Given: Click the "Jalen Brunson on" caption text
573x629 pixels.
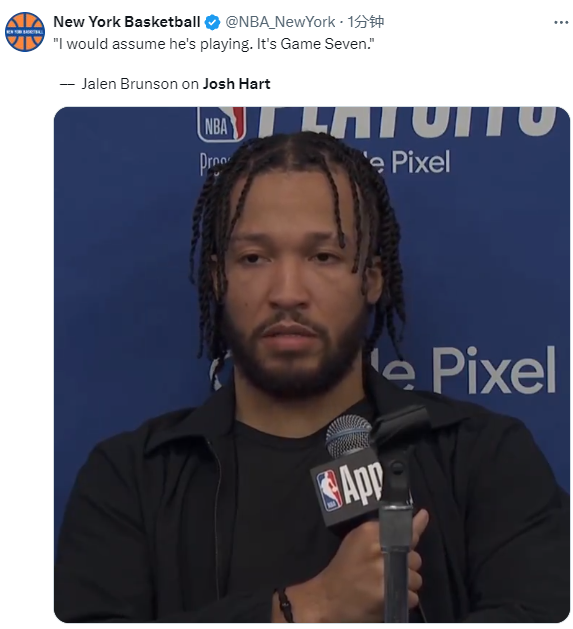Looking at the screenshot, I should (x=140, y=84).
